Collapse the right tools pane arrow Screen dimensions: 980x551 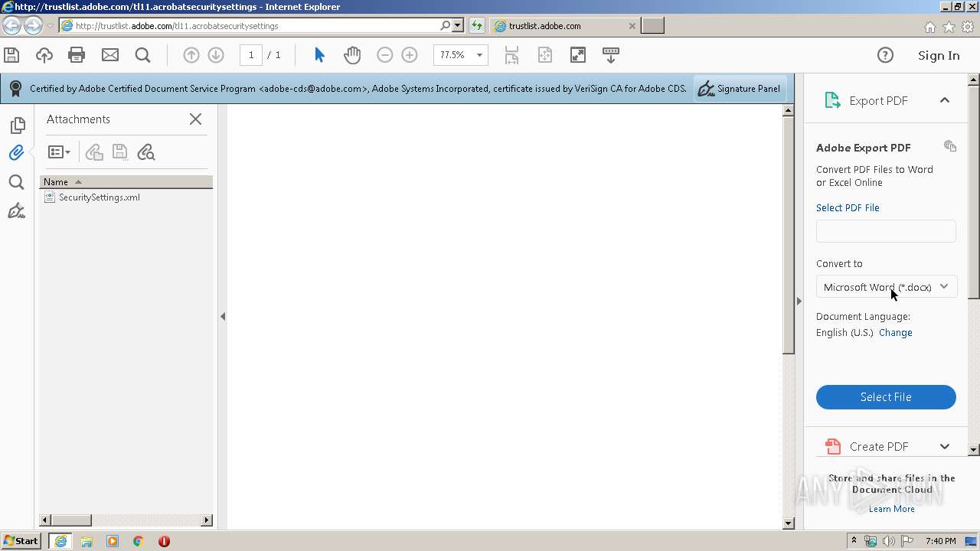click(799, 301)
